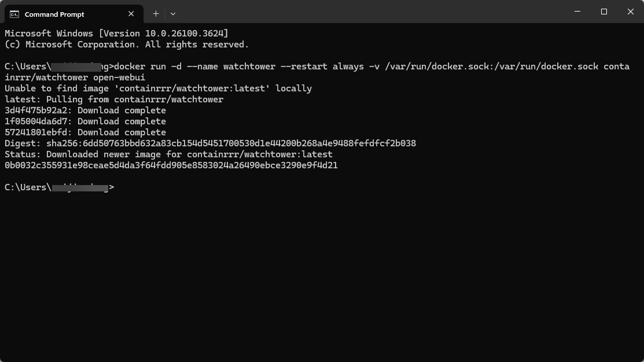Click the sha256 Digest output line
This screenshot has width=644, height=362.
pos(210,143)
